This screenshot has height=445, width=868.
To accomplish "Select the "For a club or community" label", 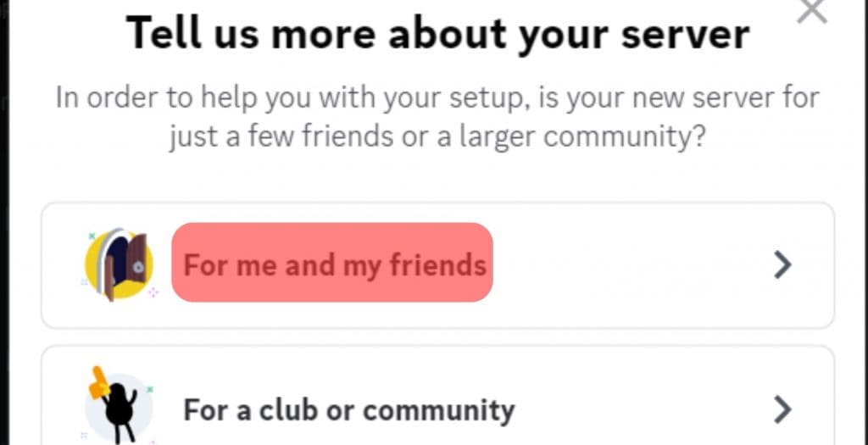I will pos(348,410).
